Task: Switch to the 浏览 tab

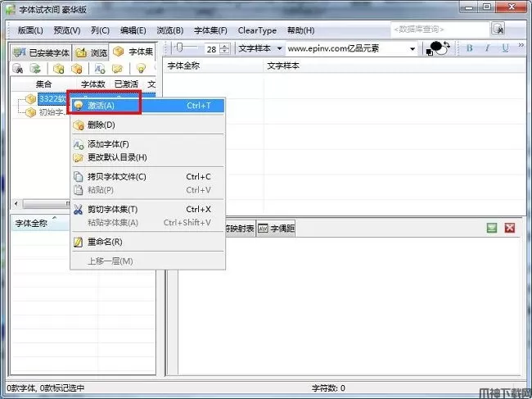Action: coord(91,52)
